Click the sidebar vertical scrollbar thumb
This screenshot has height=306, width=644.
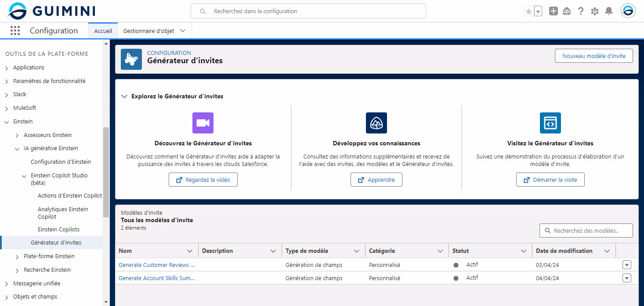(106, 172)
